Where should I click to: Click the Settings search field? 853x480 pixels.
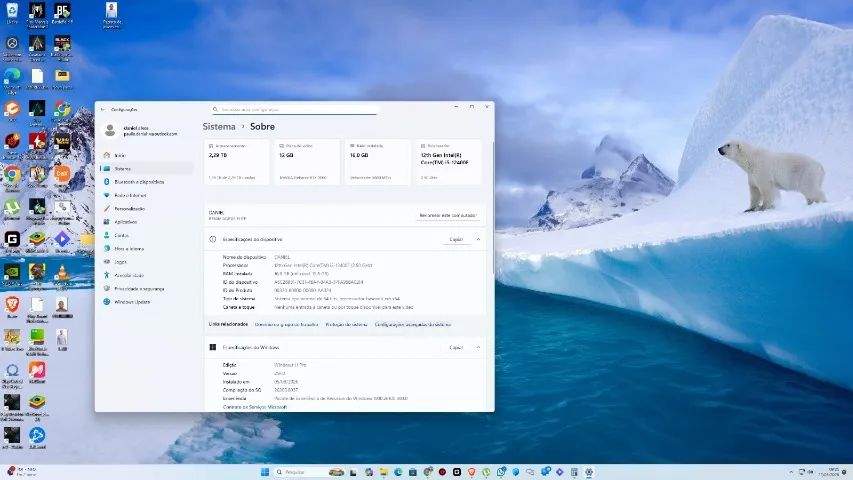(294, 109)
